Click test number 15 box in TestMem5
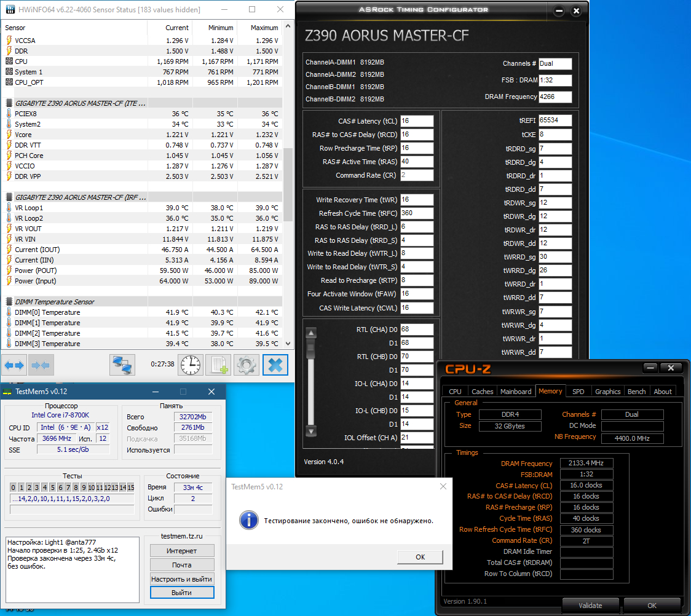 pos(131,488)
